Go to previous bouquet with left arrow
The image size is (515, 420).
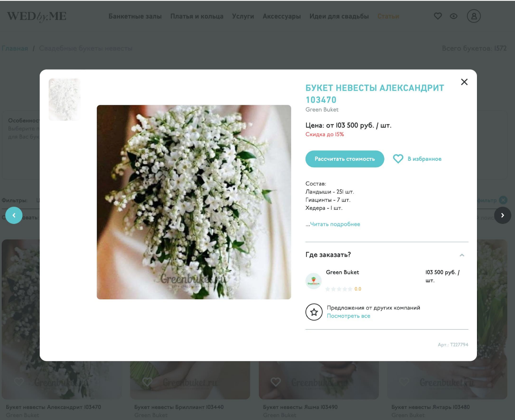[x=14, y=215]
